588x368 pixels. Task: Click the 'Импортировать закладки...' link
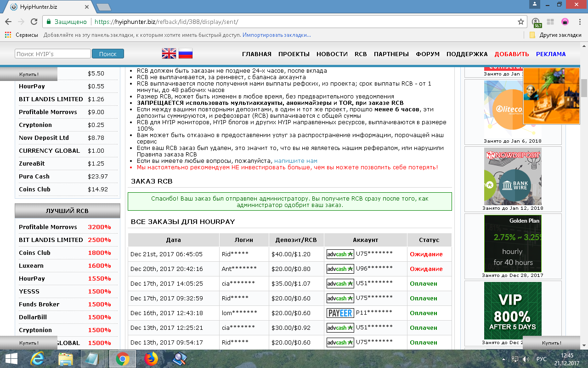[x=277, y=35]
